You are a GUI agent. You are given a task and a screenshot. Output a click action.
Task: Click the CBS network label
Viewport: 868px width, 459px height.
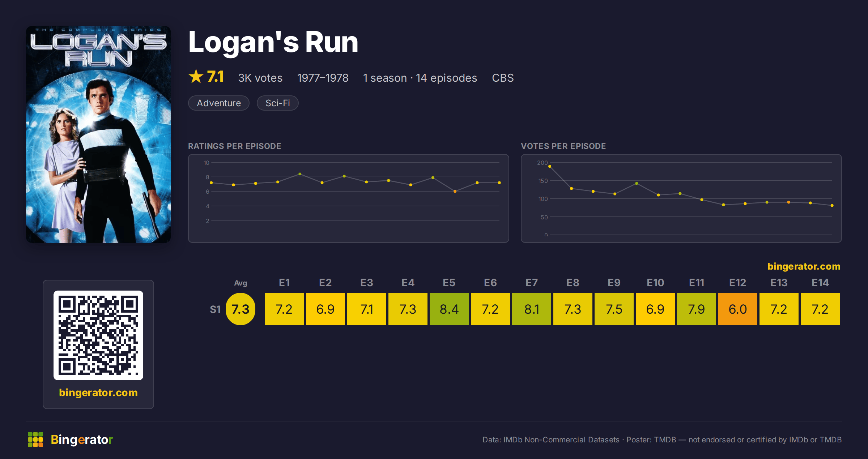(x=503, y=78)
